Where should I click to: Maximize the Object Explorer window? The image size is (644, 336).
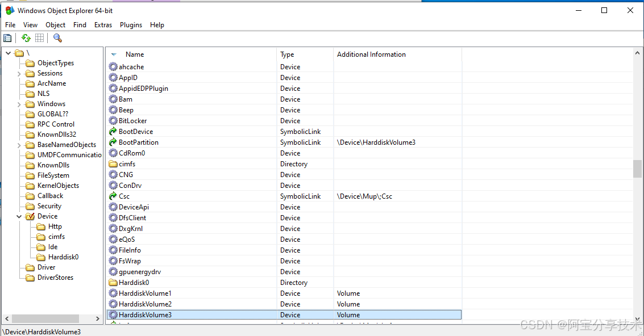tap(604, 10)
